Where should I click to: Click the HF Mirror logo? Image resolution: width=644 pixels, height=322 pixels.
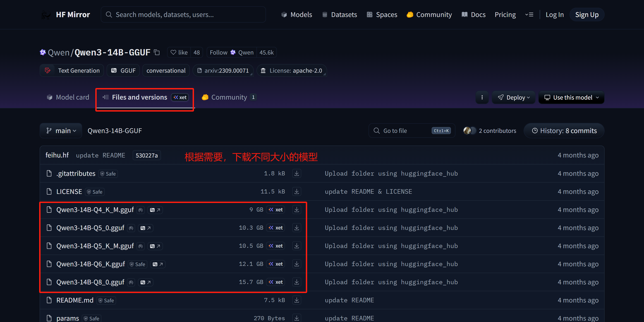(66, 14)
